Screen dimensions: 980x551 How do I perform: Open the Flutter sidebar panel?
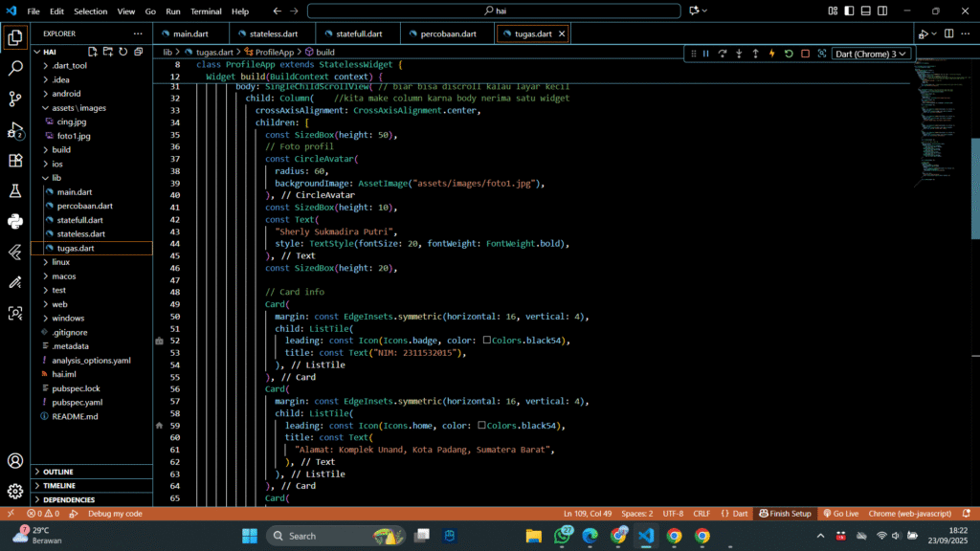[x=15, y=253]
